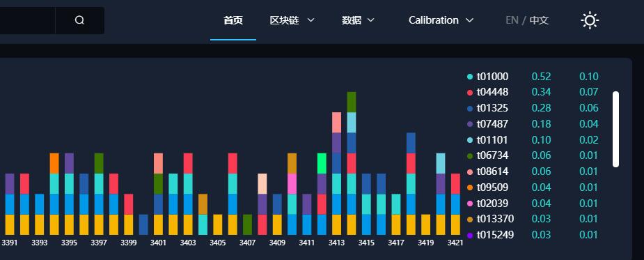
Task: Expand the 数据 dropdown chevron
Action: coord(371,20)
